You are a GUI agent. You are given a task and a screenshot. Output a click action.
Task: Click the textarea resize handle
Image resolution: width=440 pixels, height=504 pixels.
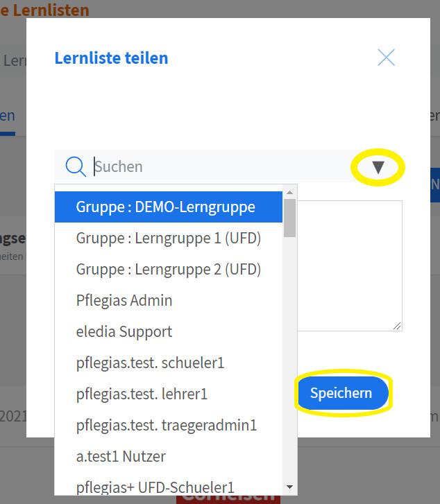398,326
